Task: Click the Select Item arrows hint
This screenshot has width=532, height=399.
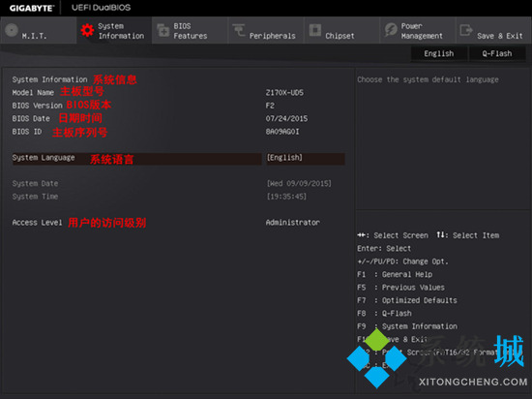Action: click(x=468, y=235)
